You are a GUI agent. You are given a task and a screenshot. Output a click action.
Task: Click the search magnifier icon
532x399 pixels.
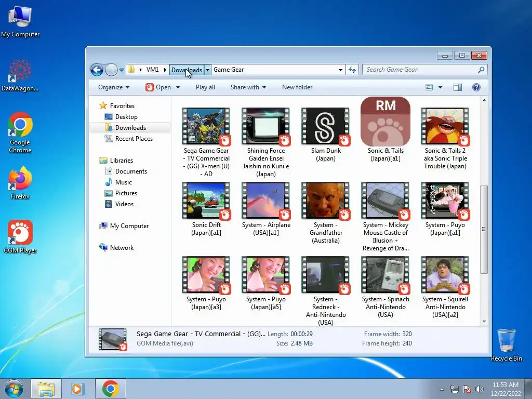481,70
